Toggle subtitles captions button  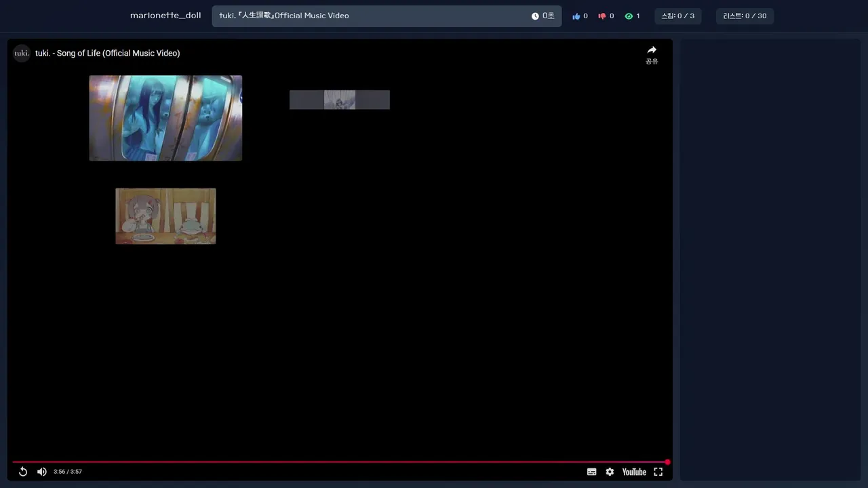tap(592, 472)
